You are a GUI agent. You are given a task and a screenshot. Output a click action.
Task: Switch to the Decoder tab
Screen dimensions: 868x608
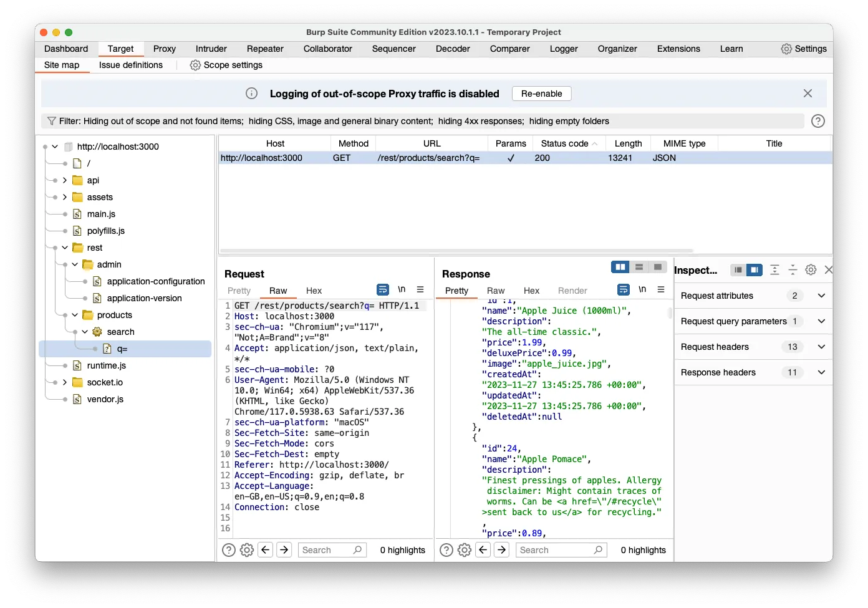coord(453,49)
